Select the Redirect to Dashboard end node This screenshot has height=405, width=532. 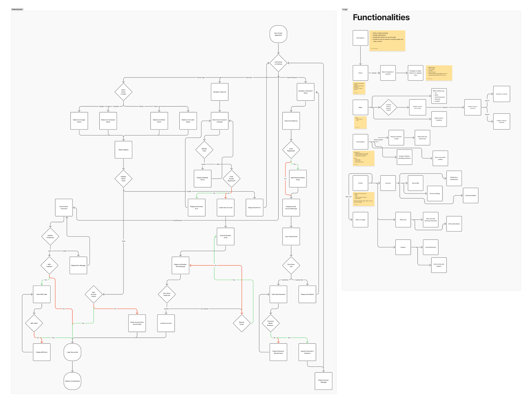(72, 381)
